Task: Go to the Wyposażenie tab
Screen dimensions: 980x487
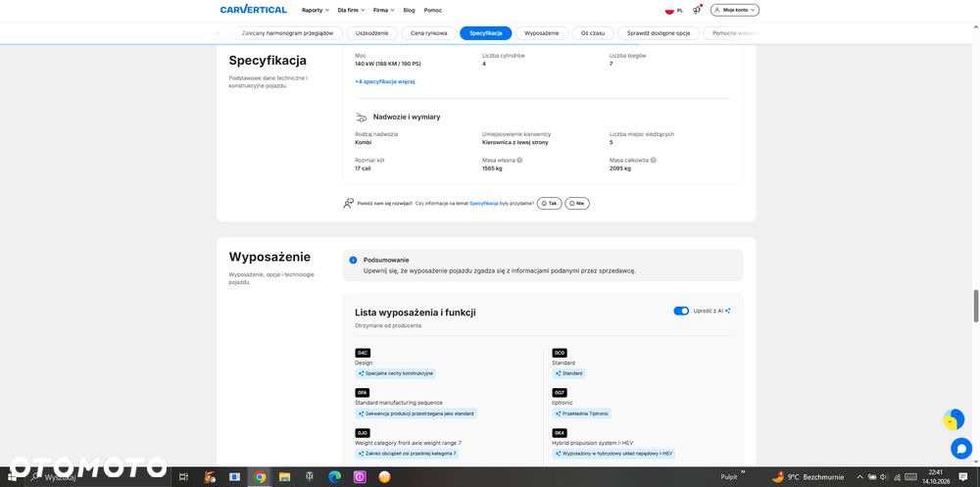Action: pyautogui.click(x=541, y=33)
